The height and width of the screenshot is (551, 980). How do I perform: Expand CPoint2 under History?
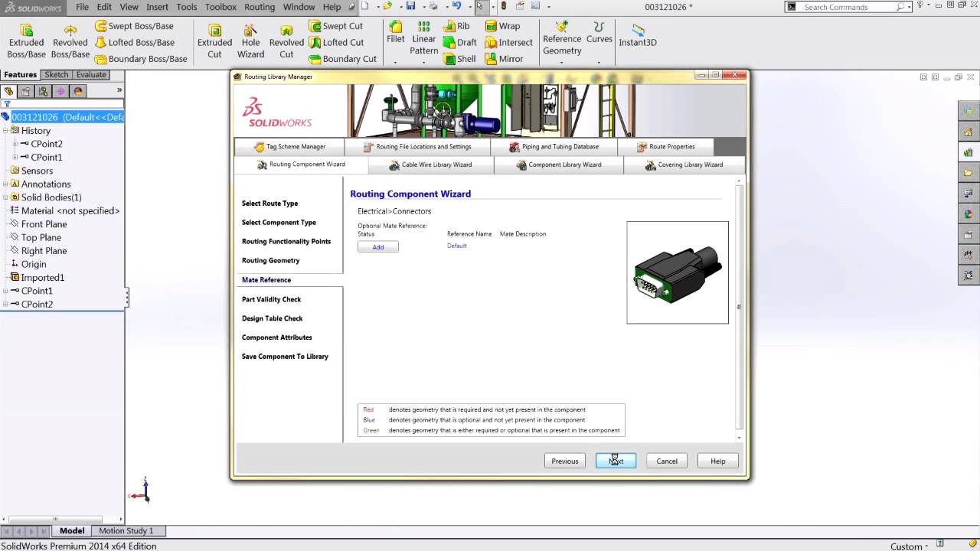[x=15, y=144]
